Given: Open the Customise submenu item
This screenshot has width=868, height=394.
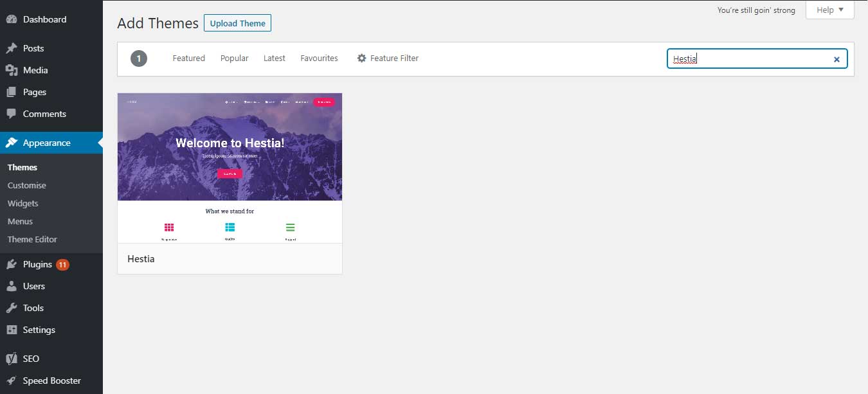Looking at the screenshot, I should (27, 185).
